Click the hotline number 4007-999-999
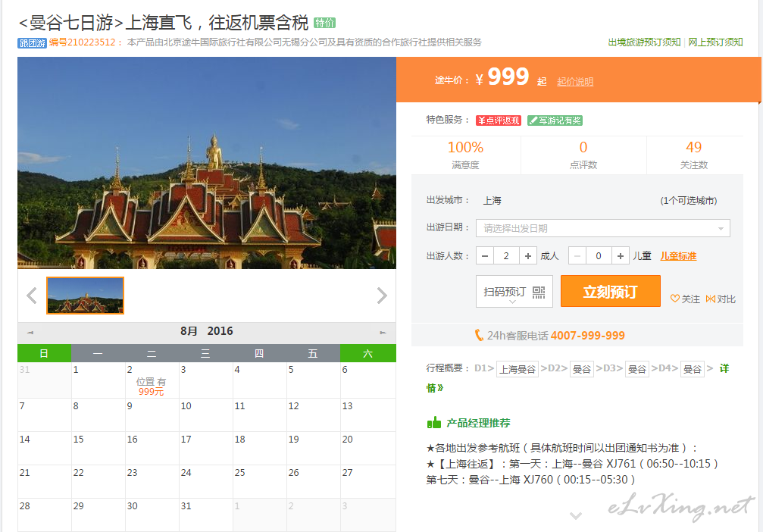763x532 pixels. [x=588, y=336]
